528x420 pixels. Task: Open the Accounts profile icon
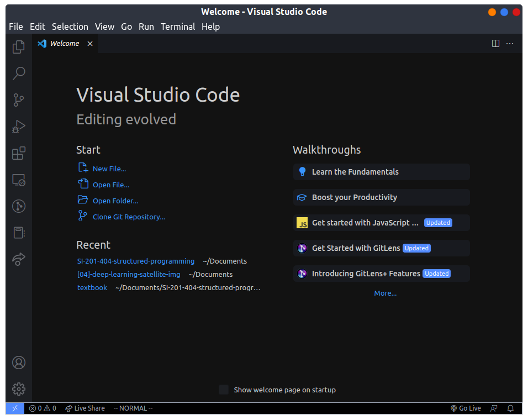(19, 363)
